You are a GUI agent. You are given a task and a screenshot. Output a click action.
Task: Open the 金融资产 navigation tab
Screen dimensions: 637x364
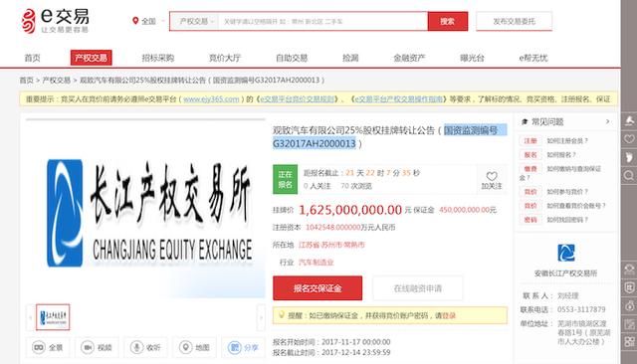tap(409, 58)
